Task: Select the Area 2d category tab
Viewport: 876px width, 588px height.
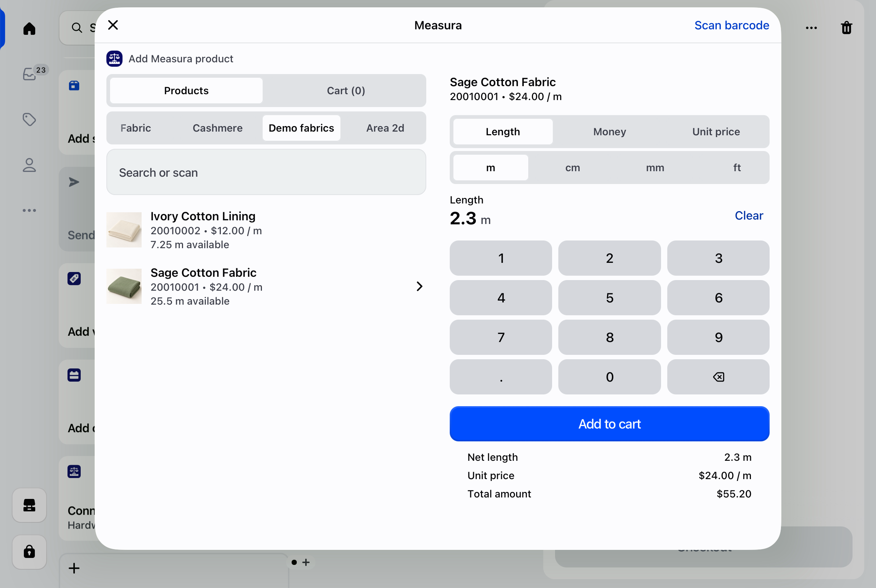Action: pos(385,128)
